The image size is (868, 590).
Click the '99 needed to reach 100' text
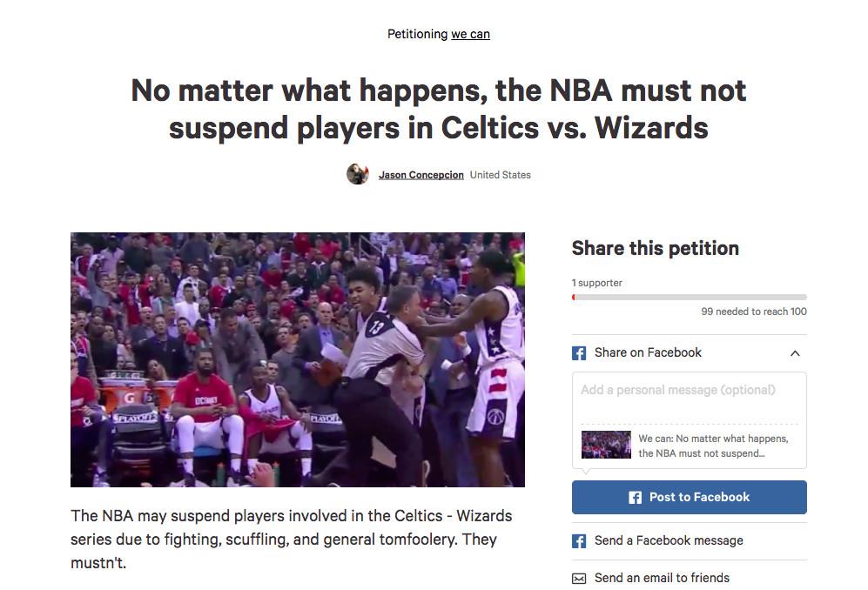[753, 312]
